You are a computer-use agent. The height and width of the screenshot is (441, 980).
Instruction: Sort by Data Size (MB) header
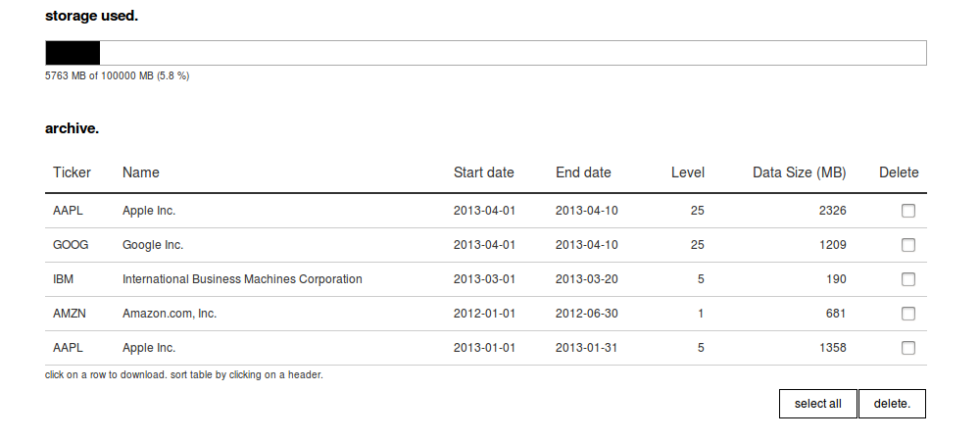[x=799, y=172]
